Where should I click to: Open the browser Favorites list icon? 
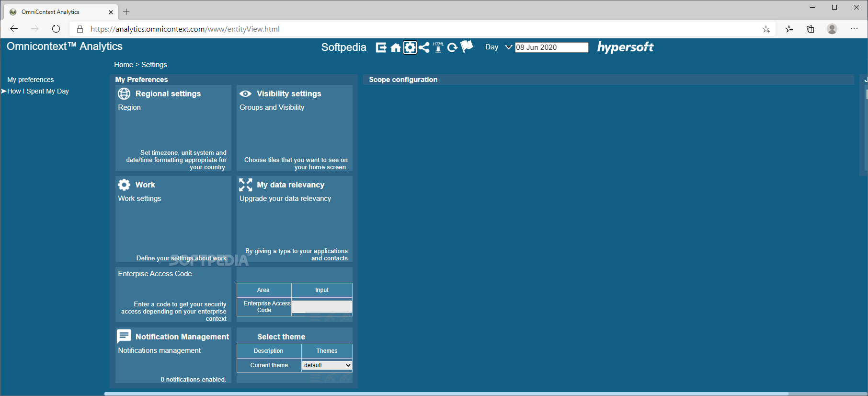[789, 29]
